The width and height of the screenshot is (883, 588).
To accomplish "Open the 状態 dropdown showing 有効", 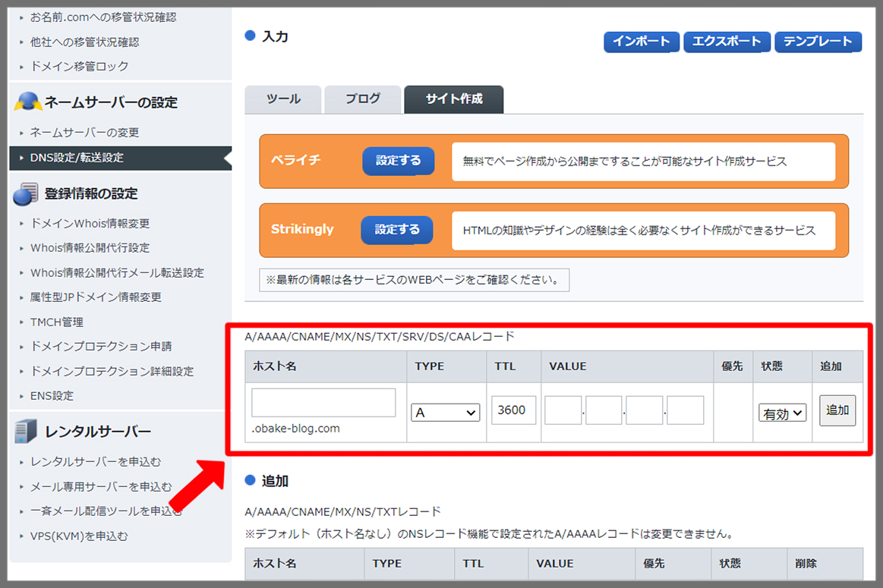I will point(782,413).
